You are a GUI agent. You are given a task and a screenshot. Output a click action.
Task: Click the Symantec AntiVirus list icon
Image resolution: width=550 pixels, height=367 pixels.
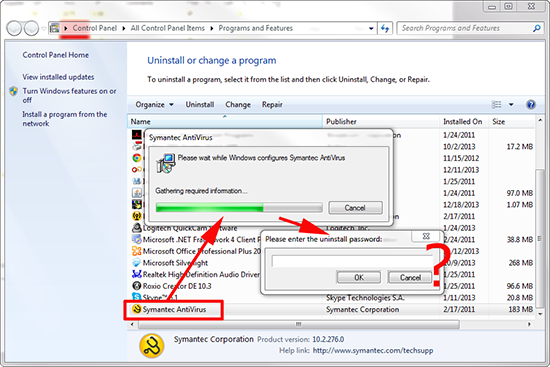point(136,309)
